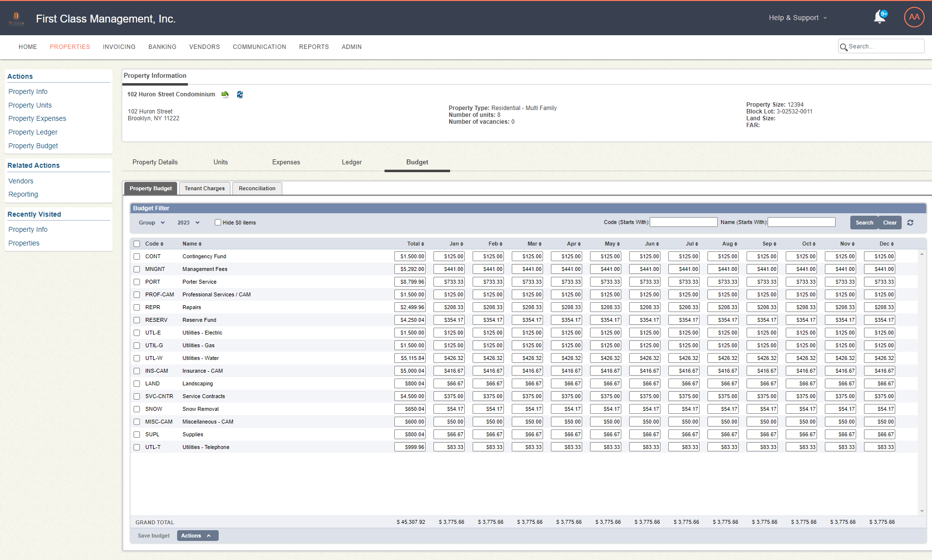Click the green map icon beside property name
The width and height of the screenshot is (932, 560).
coord(225,94)
